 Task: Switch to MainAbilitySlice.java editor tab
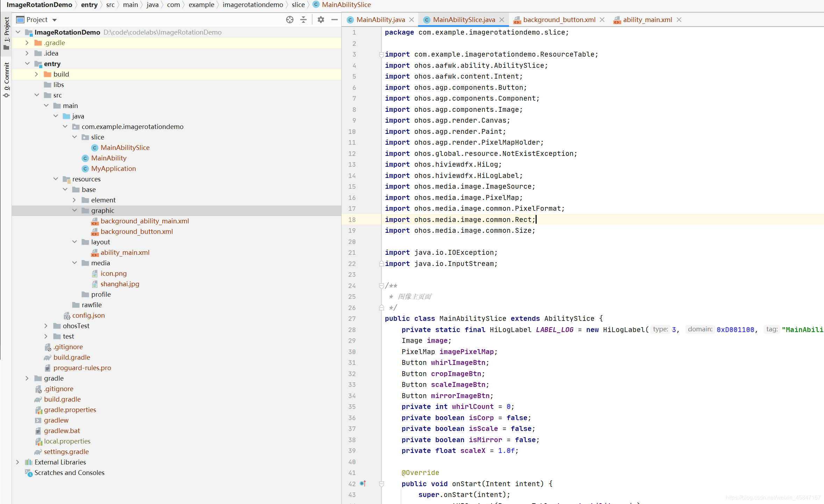pos(464,20)
